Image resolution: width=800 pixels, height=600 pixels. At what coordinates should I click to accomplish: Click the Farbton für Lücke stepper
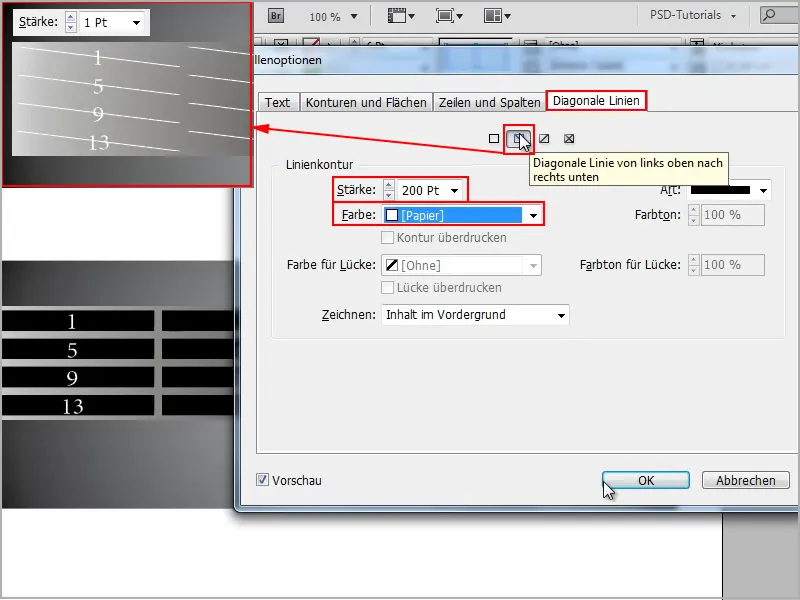point(693,265)
